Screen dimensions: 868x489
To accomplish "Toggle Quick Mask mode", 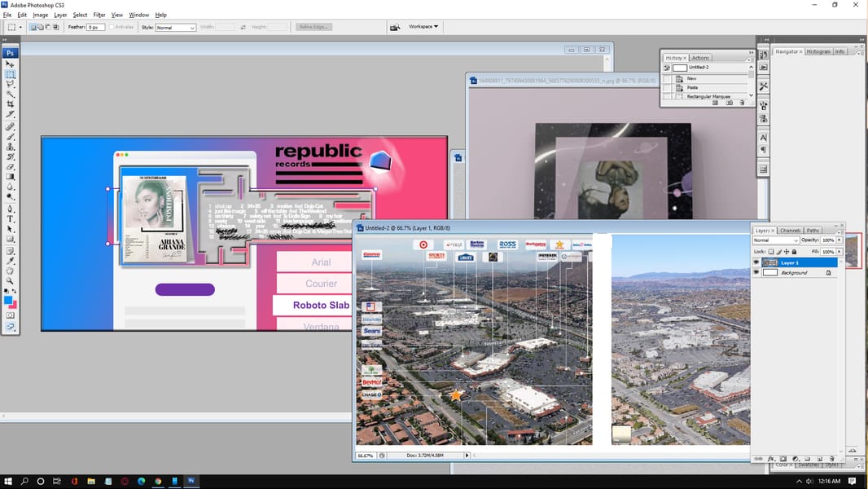I will (10, 315).
